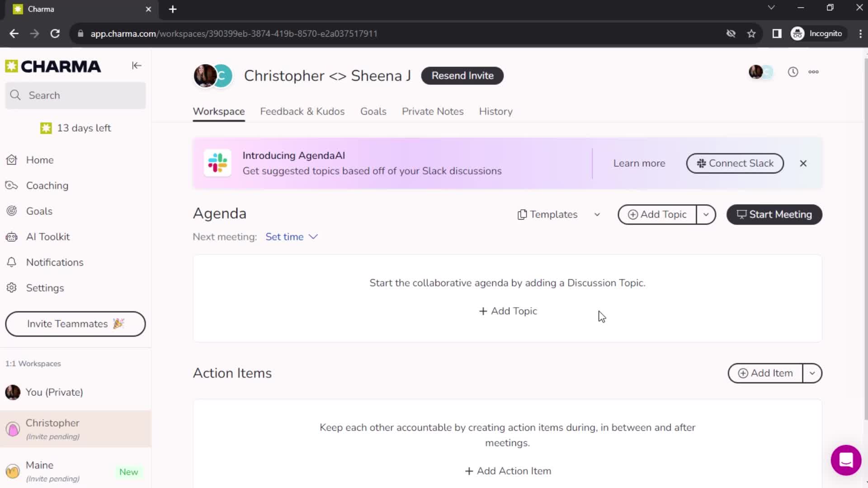Open the Search field in sidebar
The height and width of the screenshot is (488, 868).
tap(75, 95)
